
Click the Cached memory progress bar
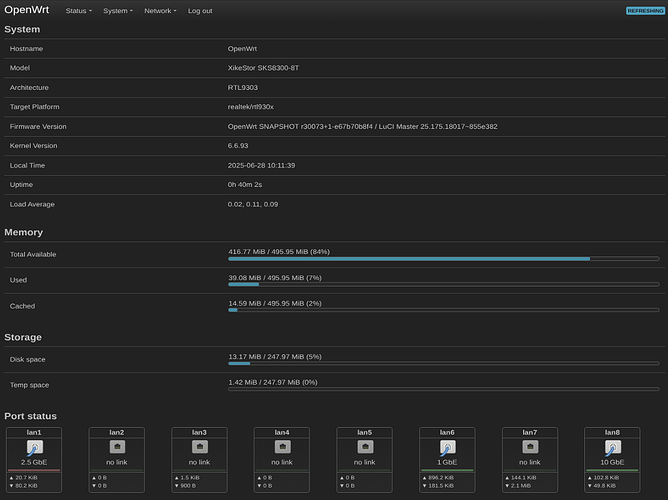coord(444,310)
